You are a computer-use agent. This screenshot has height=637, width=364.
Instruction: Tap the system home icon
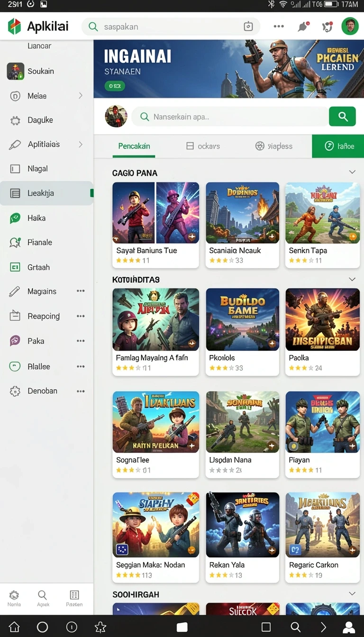[x=14, y=627]
